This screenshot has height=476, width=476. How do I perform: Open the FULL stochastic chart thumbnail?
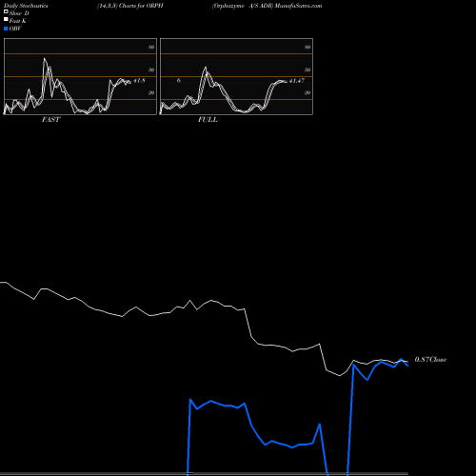pyautogui.click(x=236, y=76)
